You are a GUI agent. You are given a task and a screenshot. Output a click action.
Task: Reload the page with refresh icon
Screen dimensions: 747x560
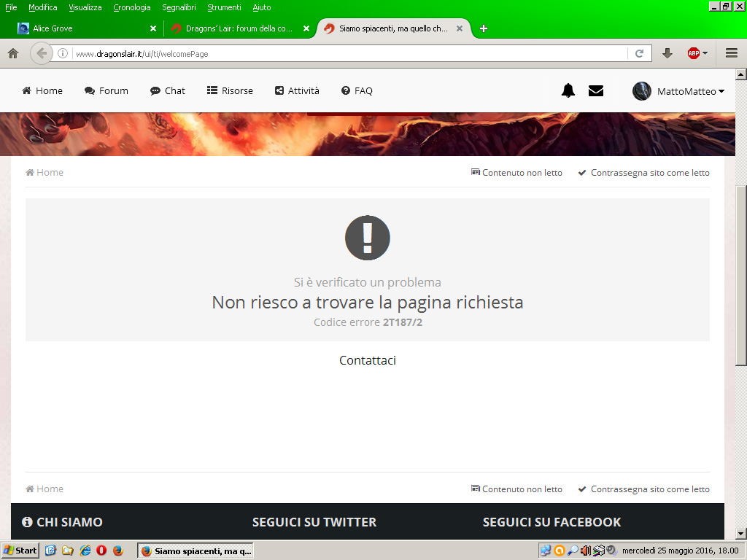[x=639, y=53]
